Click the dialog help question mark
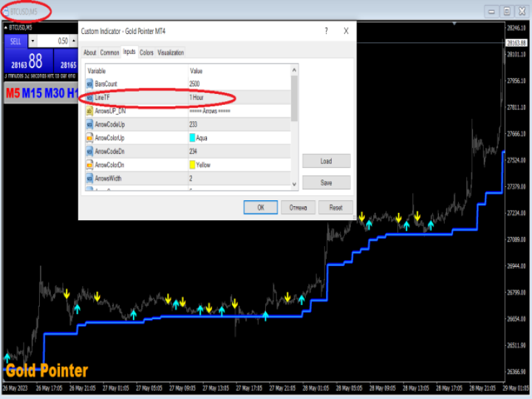The image size is (532, 399). pyautogui.click(x=327, y=31)
